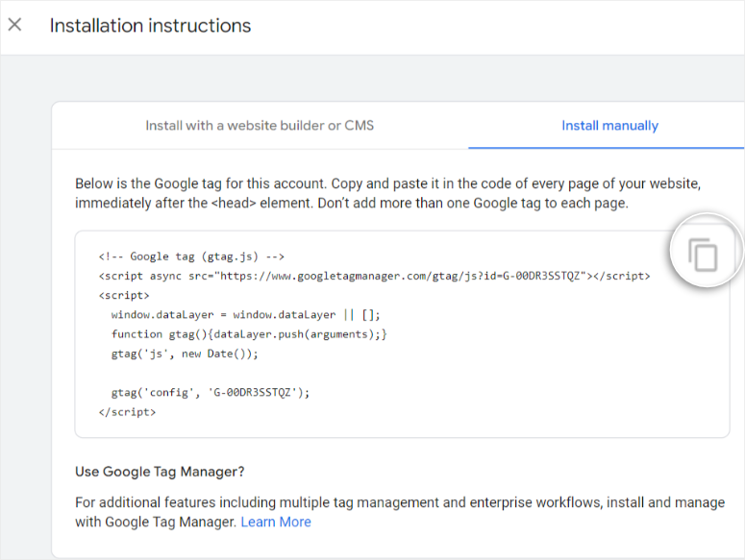Click the gtag config line in code
Image resolution: width=745 pixels, height=560 pixels.
[x=210, y=393]
